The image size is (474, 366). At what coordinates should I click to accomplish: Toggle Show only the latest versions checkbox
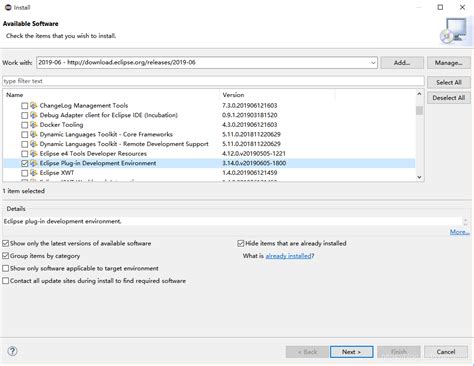pos(5,244)
